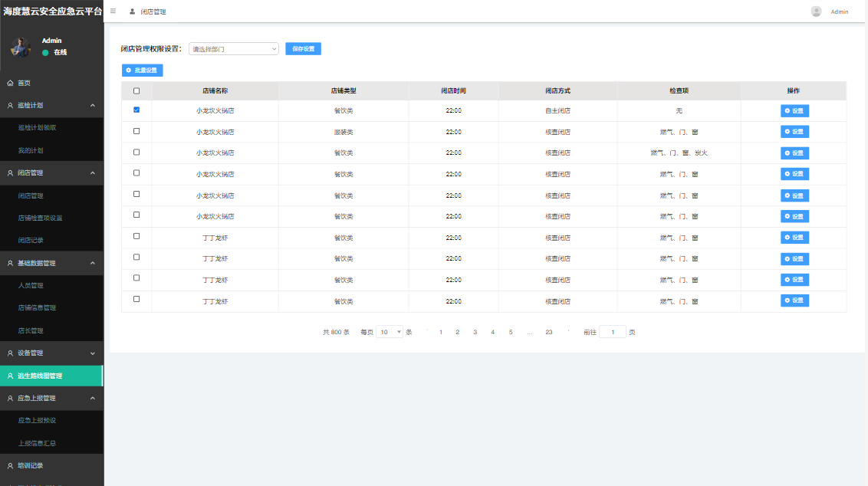The image size is (868, 486).
Task: Click 设置 button in first table row
Action: [794, 111]
